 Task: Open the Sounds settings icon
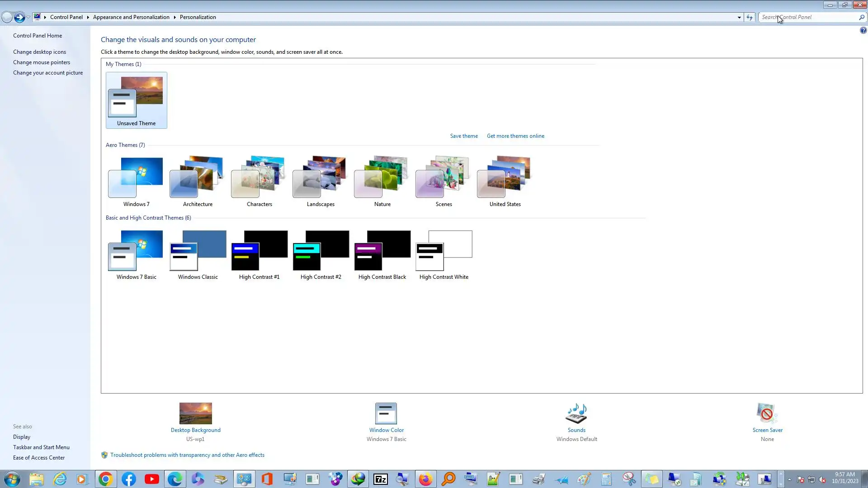click(576, 413)
